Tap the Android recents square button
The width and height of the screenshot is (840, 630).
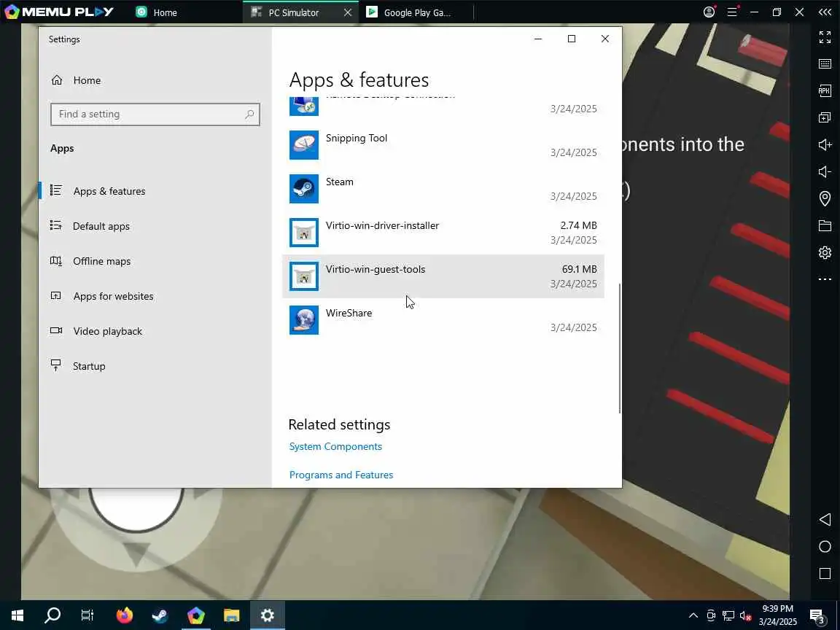tap(825, 574)
